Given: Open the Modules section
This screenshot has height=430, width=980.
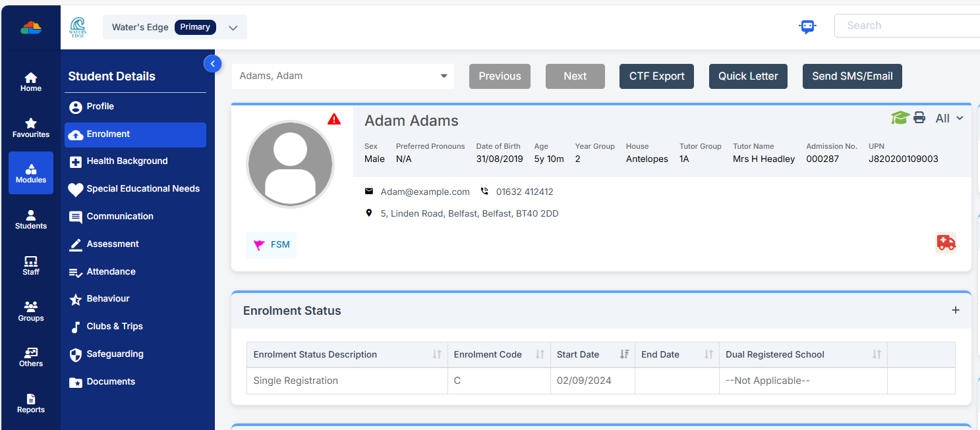Looking at the screenshot, I should pos(31,173).
